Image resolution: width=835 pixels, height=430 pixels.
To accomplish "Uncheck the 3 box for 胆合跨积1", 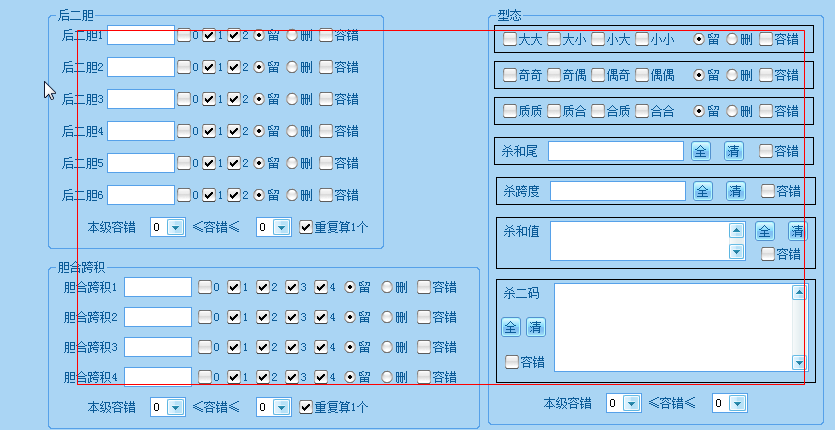I will (x=292, y=288).
